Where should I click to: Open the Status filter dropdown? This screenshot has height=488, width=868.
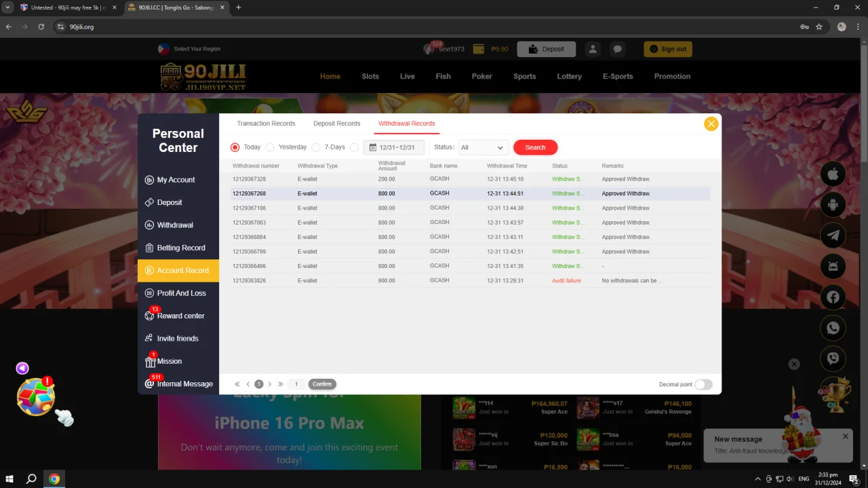coord(484,147)
